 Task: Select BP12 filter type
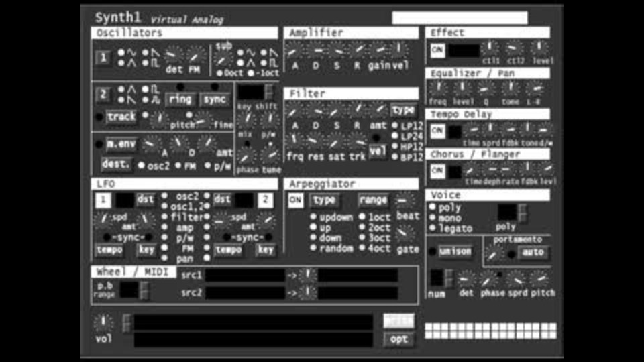[x=395, y=156]
